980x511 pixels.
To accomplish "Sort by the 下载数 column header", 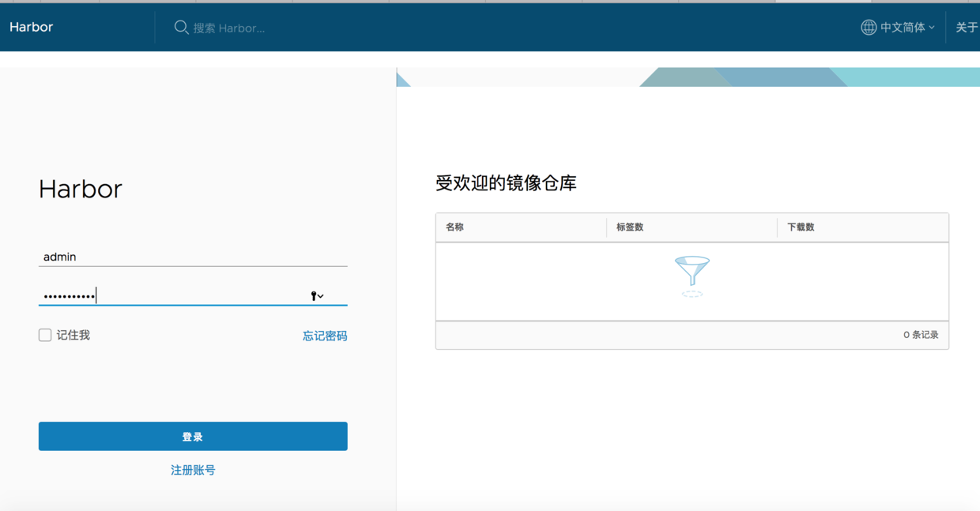I will click(801, 227).
